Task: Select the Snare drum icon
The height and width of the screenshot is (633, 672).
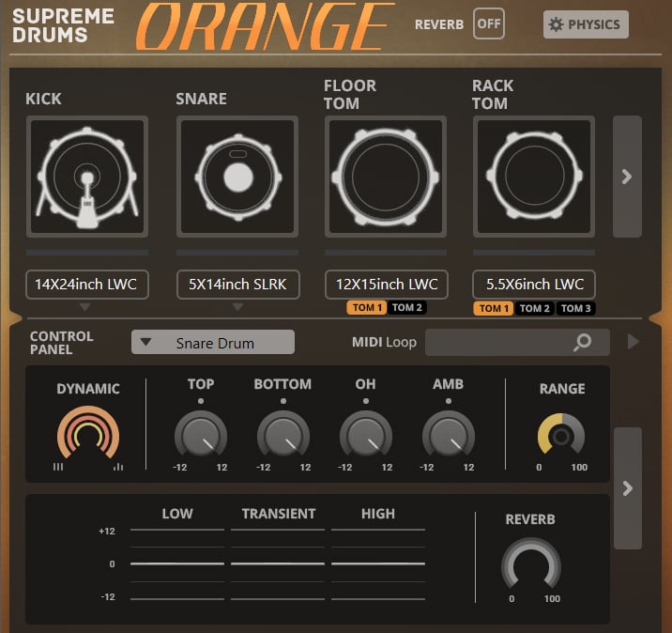Action: (237, 176)
